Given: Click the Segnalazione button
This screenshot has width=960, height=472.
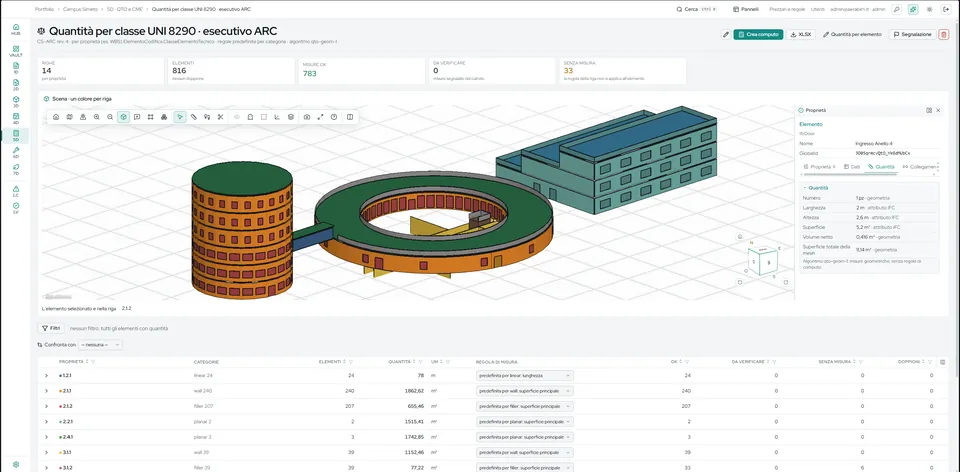Looking at the screenshot, I should coord(912,35).
